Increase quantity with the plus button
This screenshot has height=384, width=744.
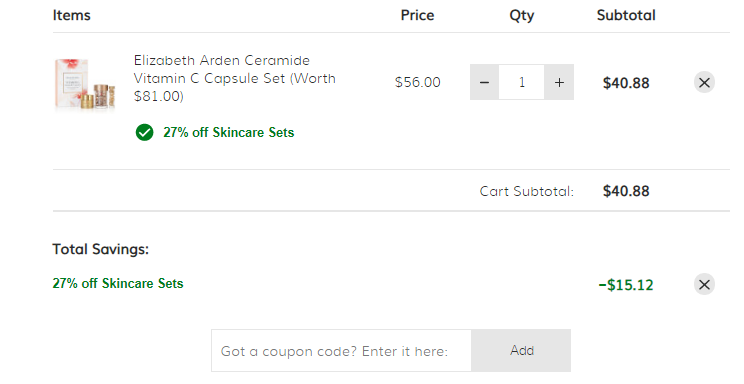(559, 82)
